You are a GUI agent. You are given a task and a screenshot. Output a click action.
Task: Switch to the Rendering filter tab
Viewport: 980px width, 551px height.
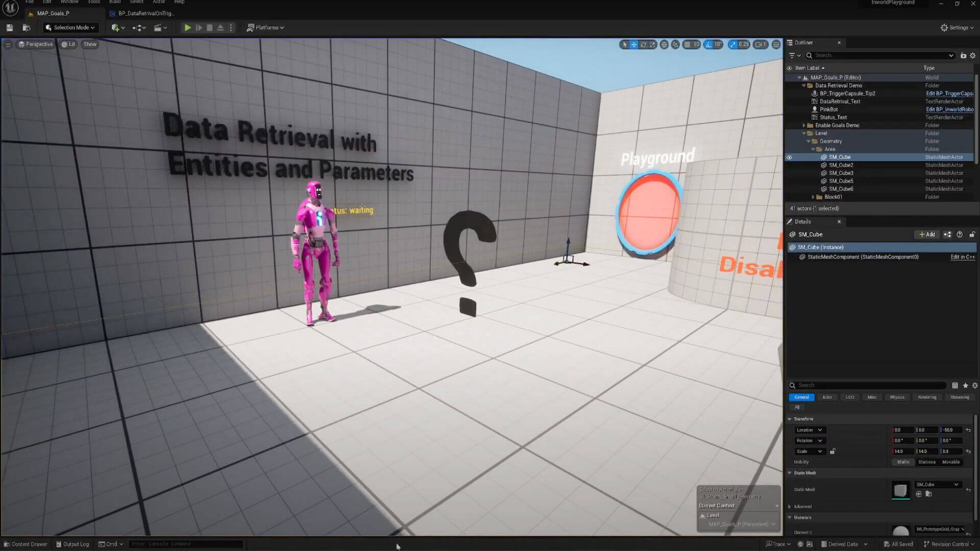tap(927, 397)
